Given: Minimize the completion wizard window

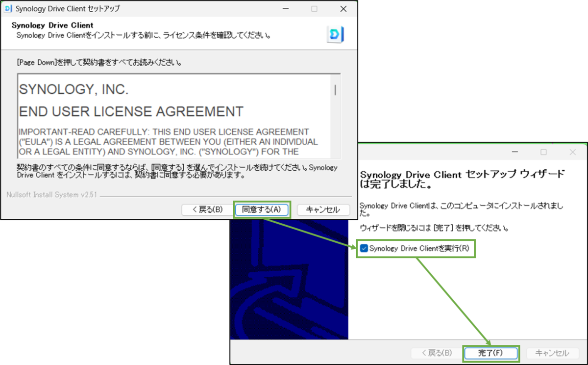Looking at the screenshot, I should coord(515,152).
